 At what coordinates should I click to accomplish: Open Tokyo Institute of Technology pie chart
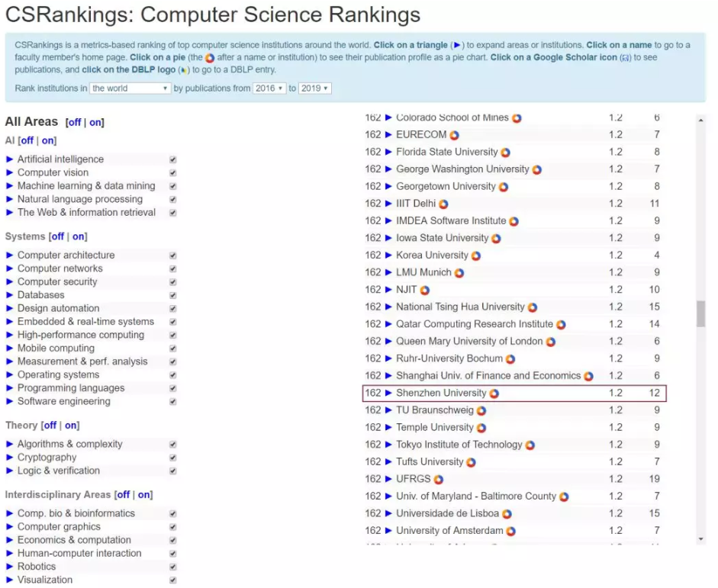coord(530,445)
